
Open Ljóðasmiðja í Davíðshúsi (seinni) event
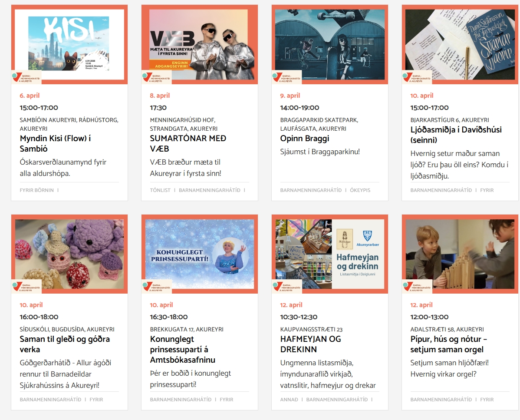point(456,135)
